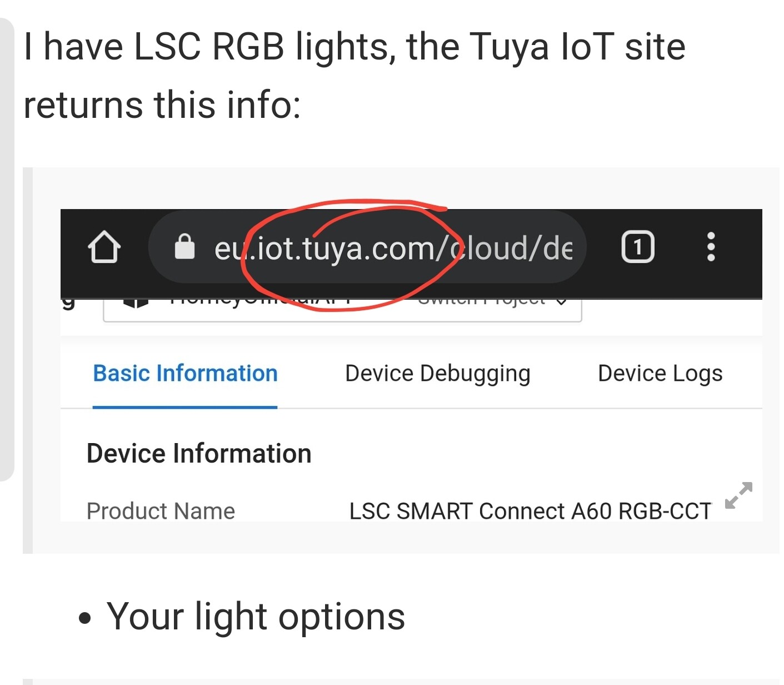
Task: Click the Switch Project chevron arrow
Action: pyautogui.click(x=561, y=302)
